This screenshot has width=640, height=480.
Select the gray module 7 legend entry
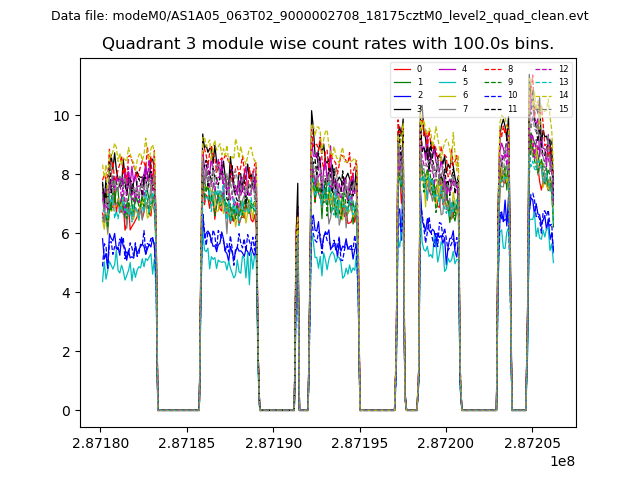click(x=446, y=108)
